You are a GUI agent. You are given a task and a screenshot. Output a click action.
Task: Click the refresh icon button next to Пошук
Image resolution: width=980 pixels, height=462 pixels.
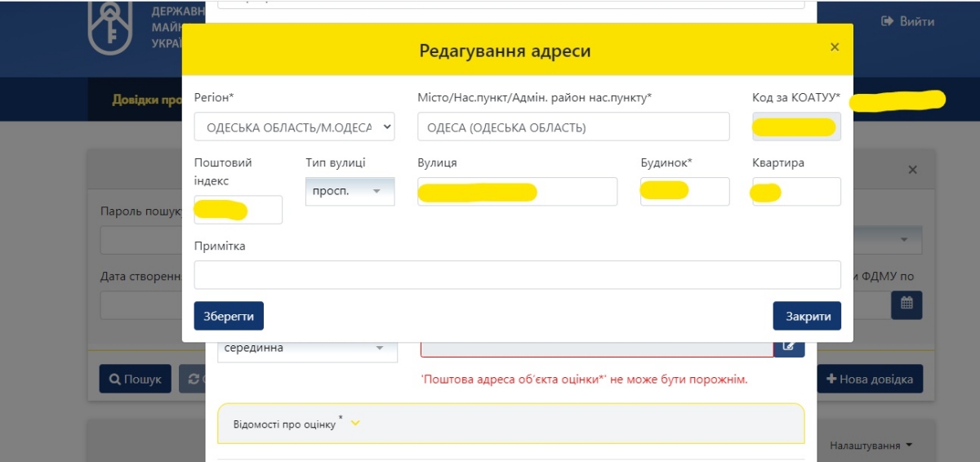[193, 379]
